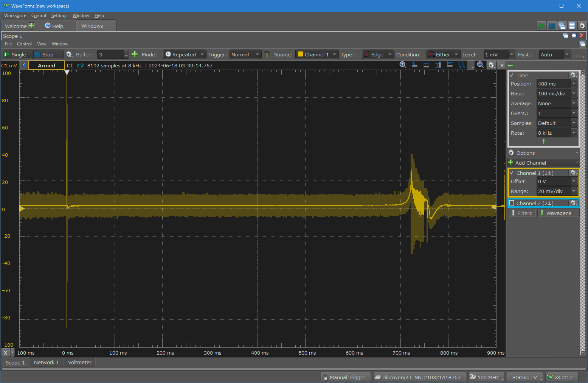The image size is (588, 383).
Task: Click the tile windows icon in top toolbar
Action: [572, 26]
